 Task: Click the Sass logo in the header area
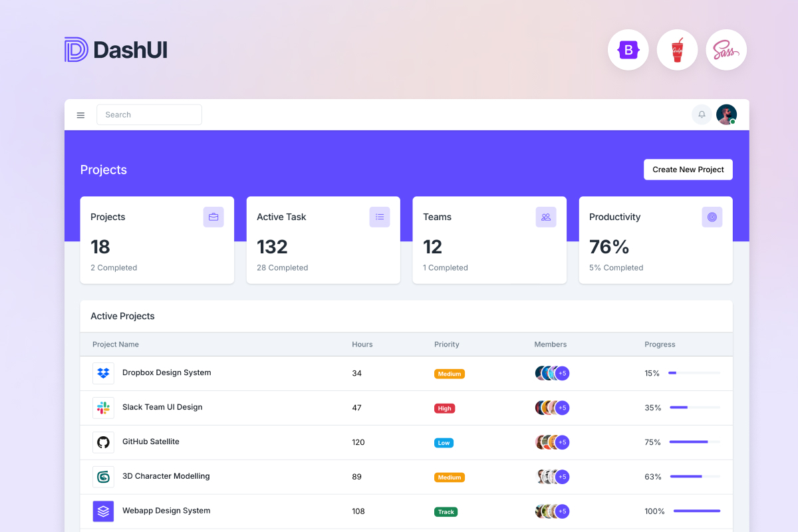click(x=726, y=50)
